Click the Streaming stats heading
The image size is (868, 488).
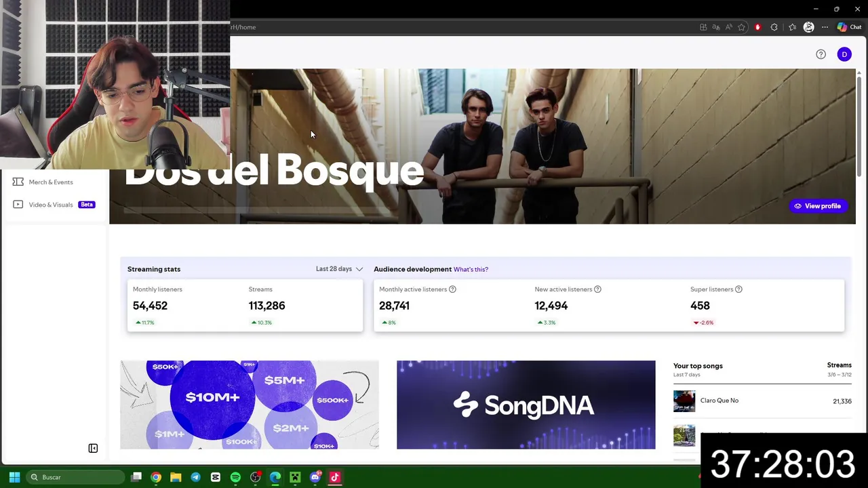pos(154,269)
